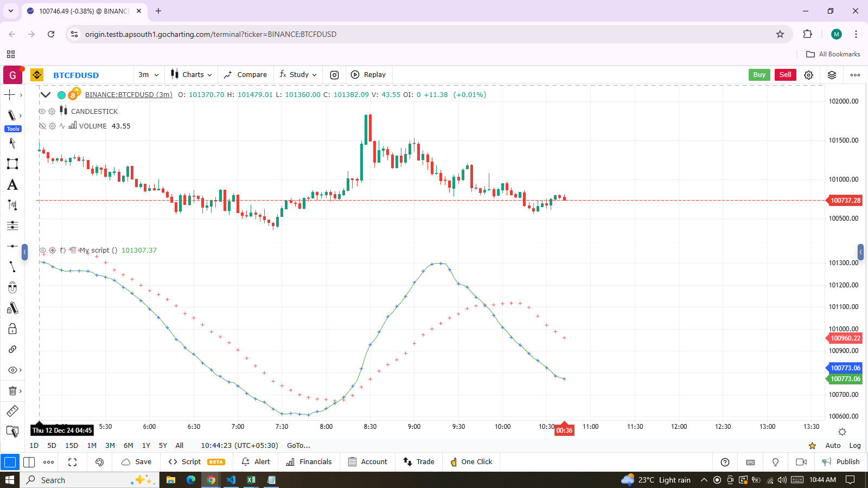Show the VOLUME indicator via eye icon
Viewport: 868px width, 488px height.
click(x=42, y=126)
